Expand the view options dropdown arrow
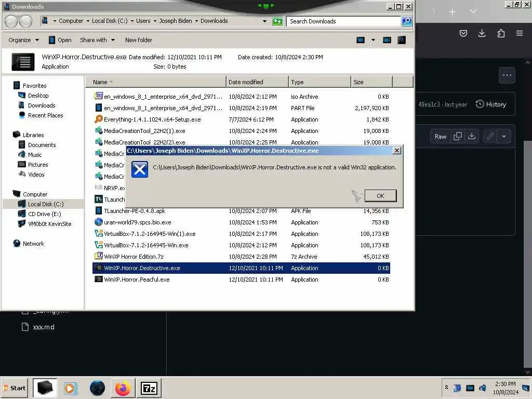The height and width of the screenshot is (399, 532). (x=373, y=40)
